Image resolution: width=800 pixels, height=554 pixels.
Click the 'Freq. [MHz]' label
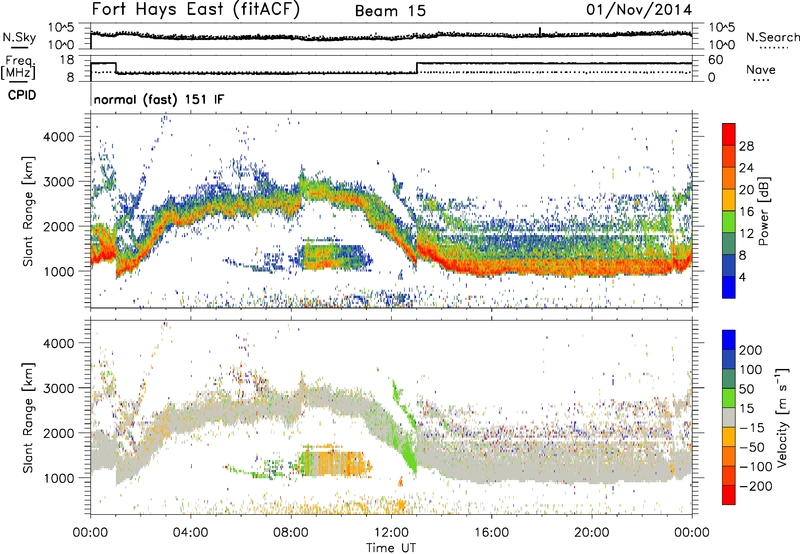tap(18, 67)
